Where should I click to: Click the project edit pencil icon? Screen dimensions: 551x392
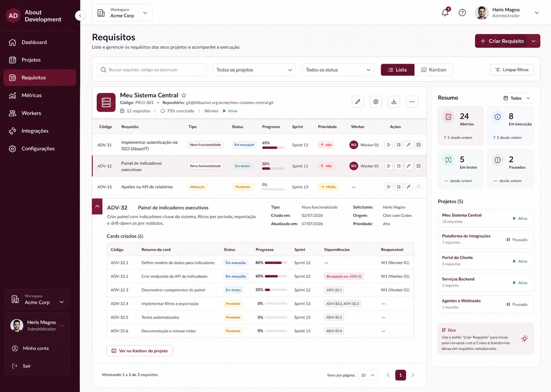pos(358,102)
